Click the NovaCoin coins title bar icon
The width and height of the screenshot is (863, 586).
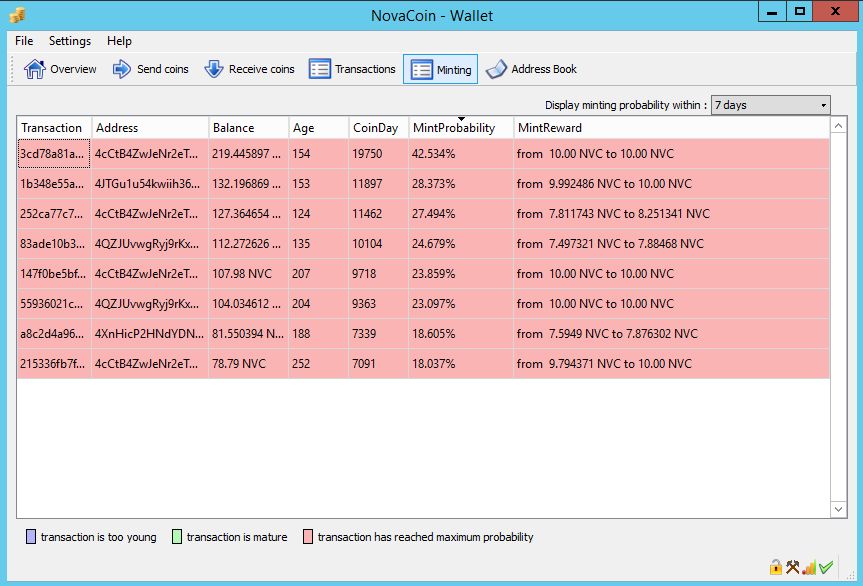[18, 15]
